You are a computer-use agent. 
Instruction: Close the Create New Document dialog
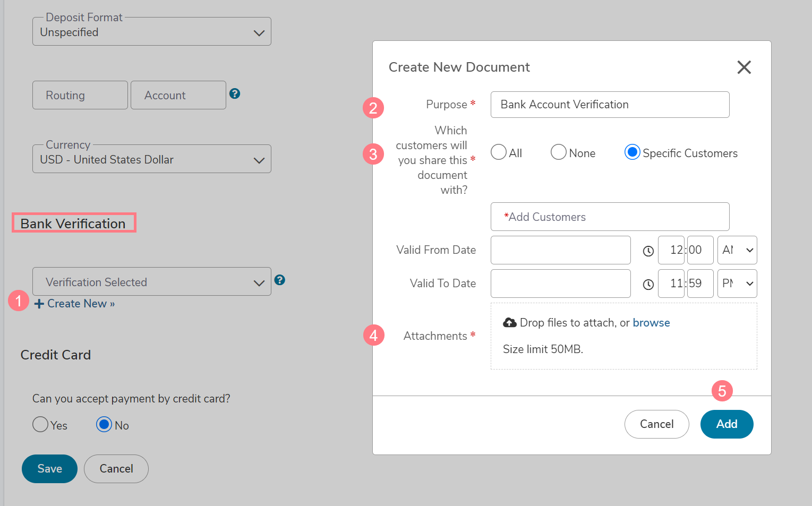coord(743,67)
